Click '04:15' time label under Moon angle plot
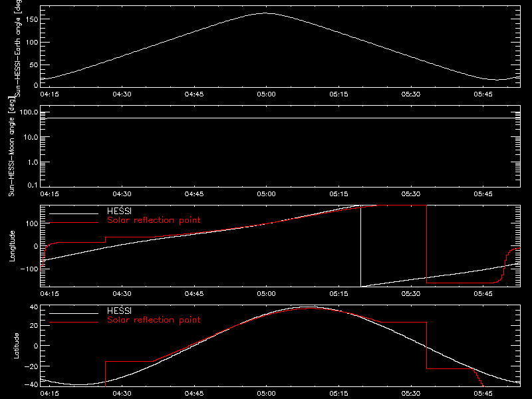 pyautogui.click(x=49, y=194)
